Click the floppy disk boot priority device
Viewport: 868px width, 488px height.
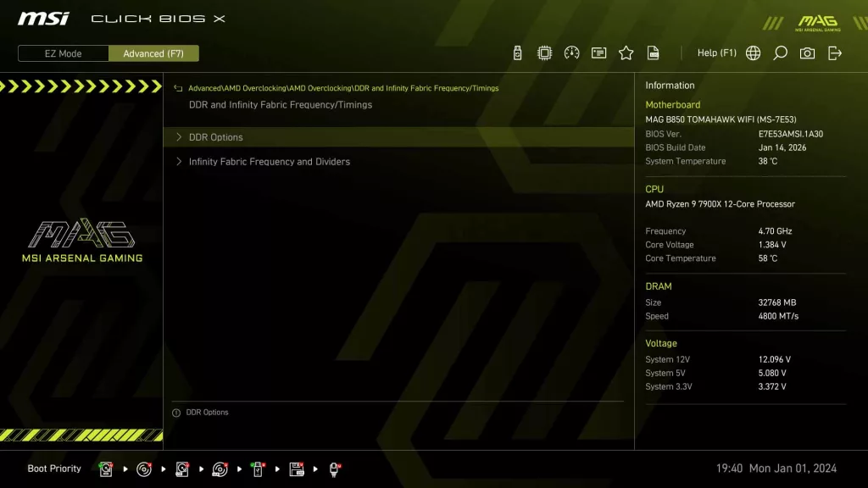pyautogui.click(x=297, y=469)
